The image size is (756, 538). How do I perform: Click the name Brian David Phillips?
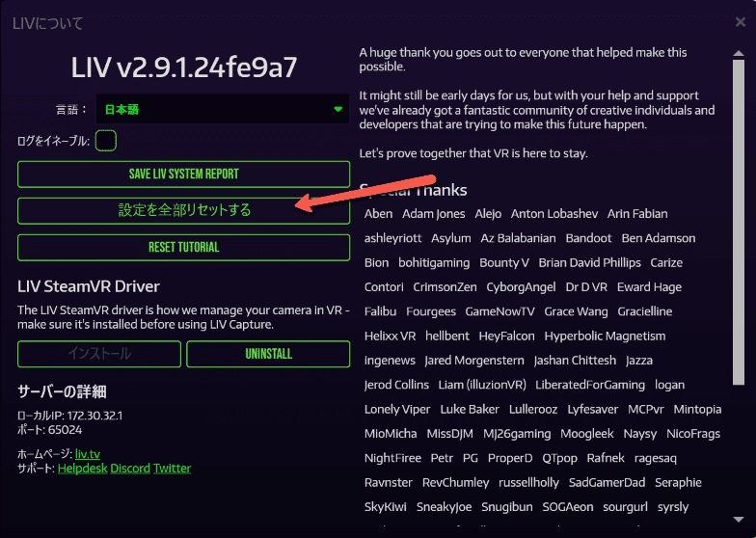click(590, 262)
